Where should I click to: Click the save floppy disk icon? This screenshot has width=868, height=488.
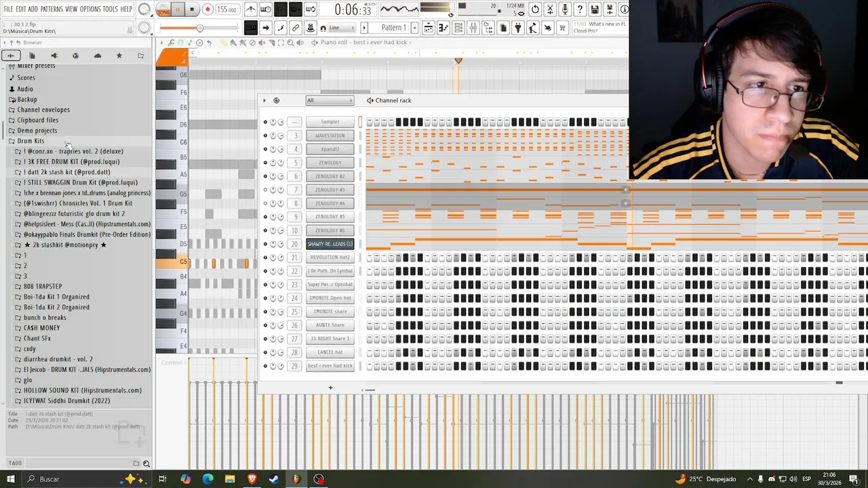[595, 9]
